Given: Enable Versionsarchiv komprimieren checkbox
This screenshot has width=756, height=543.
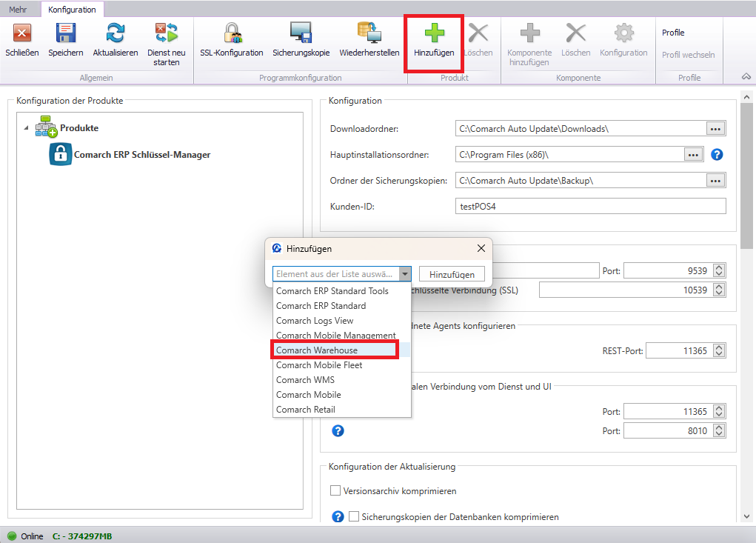Looking at the screenshot, I should coord(335,490).
